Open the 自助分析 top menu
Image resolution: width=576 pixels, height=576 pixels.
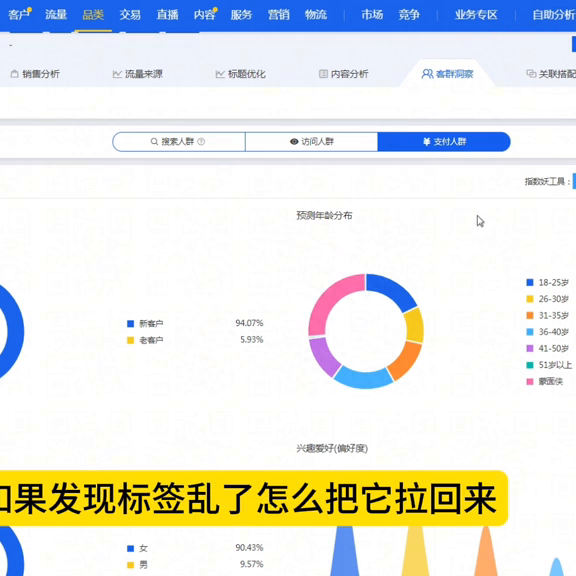tap(554, 15)
